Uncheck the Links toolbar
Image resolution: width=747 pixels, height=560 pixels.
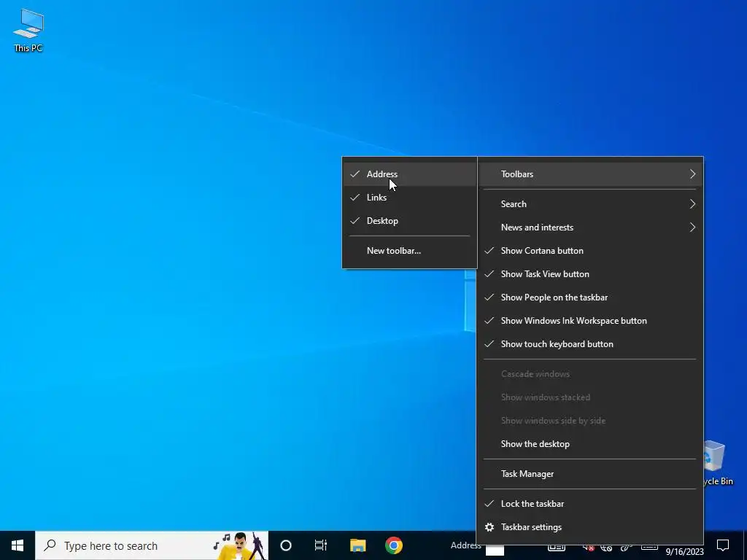(410, 197)
